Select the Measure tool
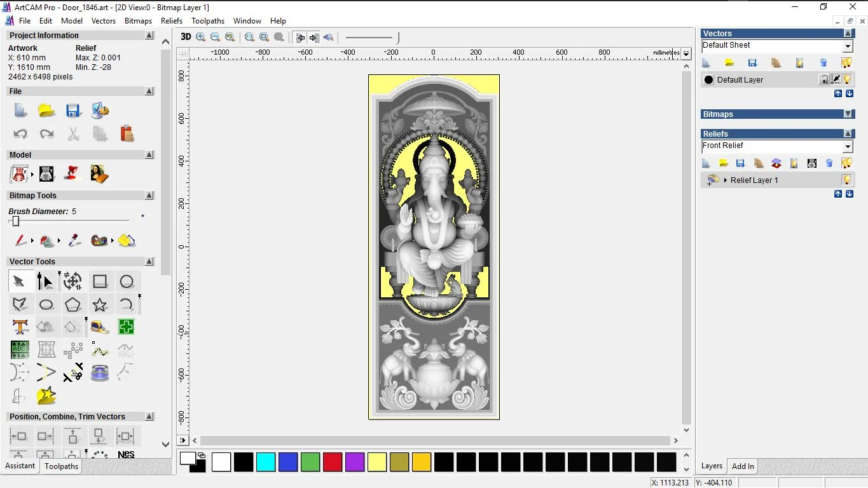The height and width of the screenshot is (488, 868). coord(100,328)
